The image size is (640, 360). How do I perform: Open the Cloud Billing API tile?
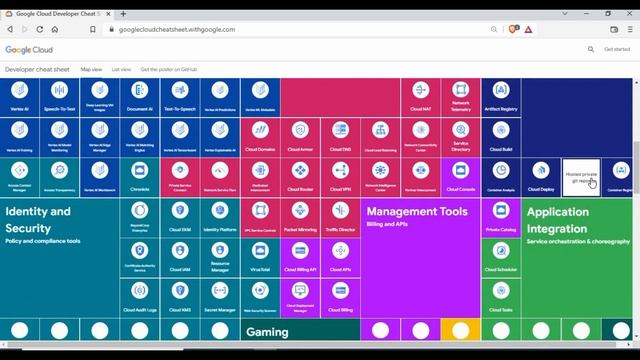[x=300, y=258]
